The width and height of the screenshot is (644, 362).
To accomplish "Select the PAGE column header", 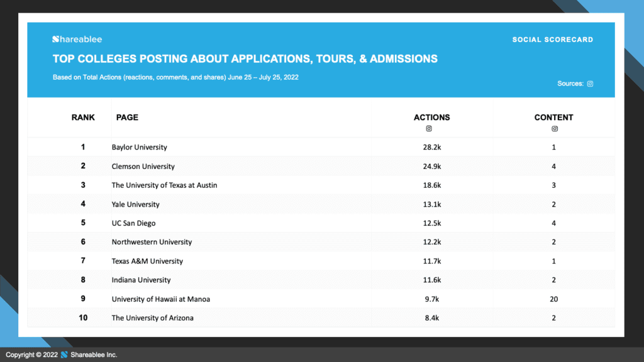I will click(127, 118).
